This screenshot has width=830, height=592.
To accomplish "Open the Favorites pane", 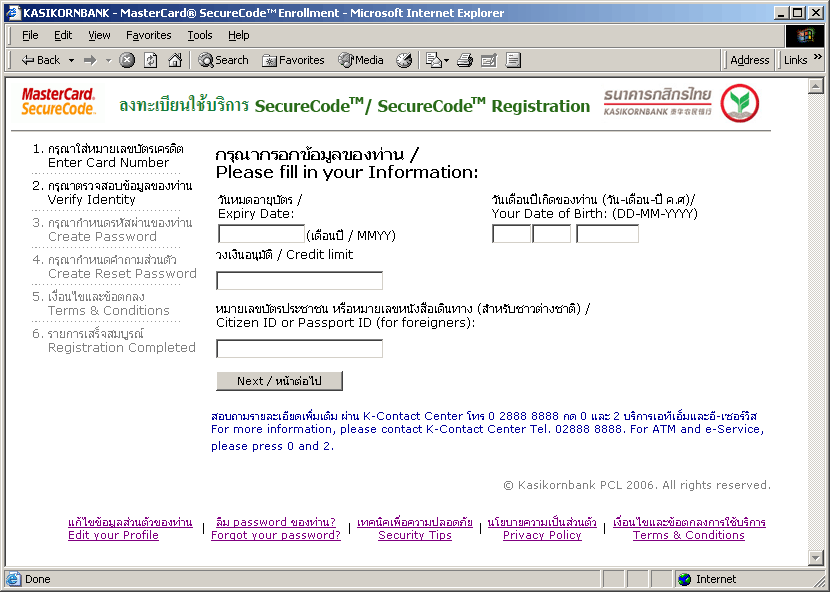I will (293, 60).
